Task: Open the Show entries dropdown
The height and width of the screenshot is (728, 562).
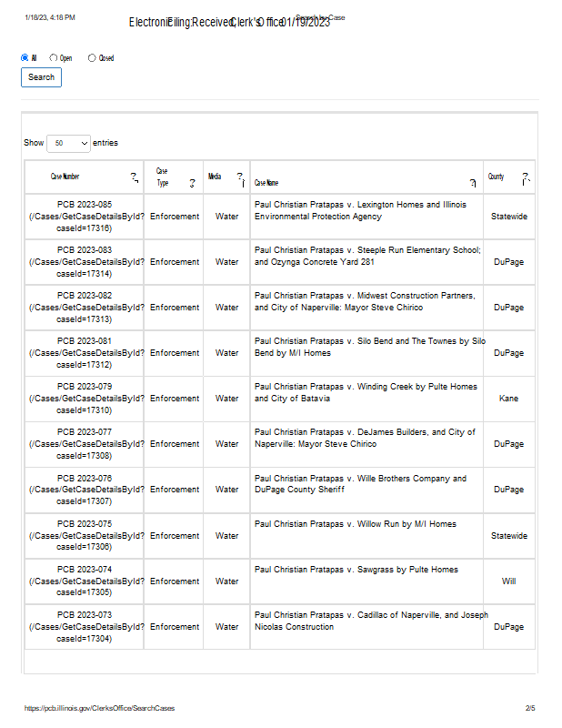Action: (68, 143)
